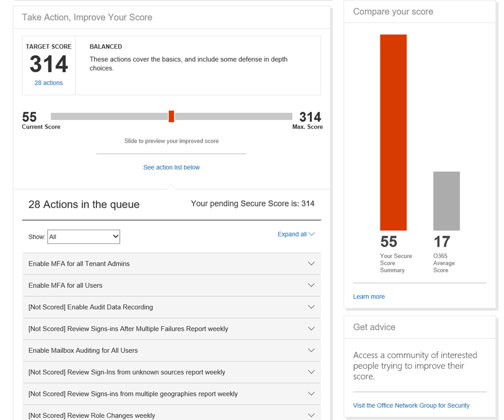Visit the Office Network Group for Security
The width and height of the screenshot is (504, 420).
[411, 405]
